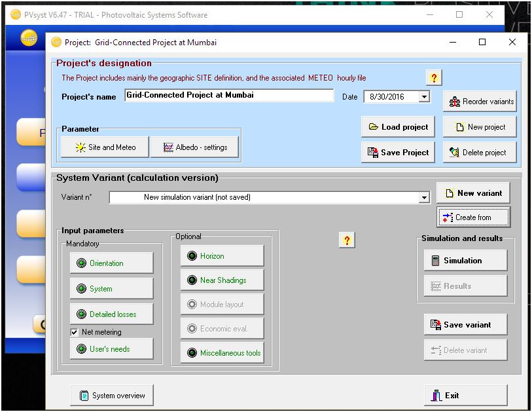
Task: Toggle the Net metering checkbox
Action: pyautogui.click(x=75, y=332)
